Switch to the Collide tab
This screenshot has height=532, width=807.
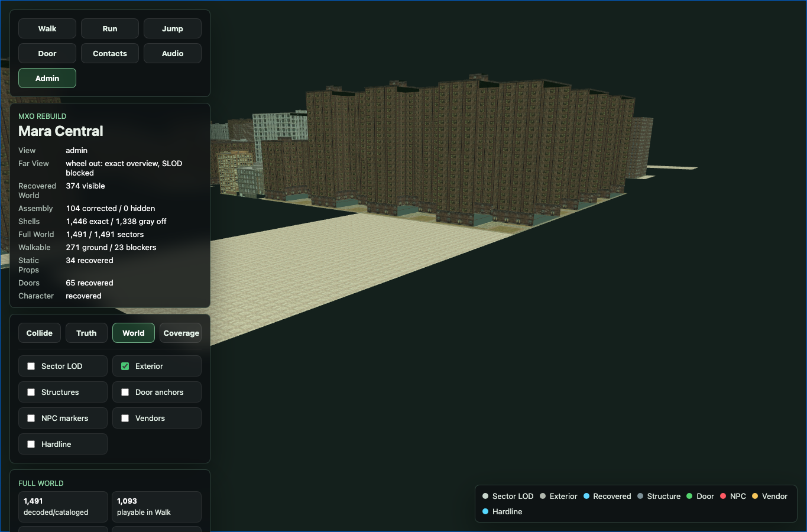pyautogui.click(x=40, y=333)
